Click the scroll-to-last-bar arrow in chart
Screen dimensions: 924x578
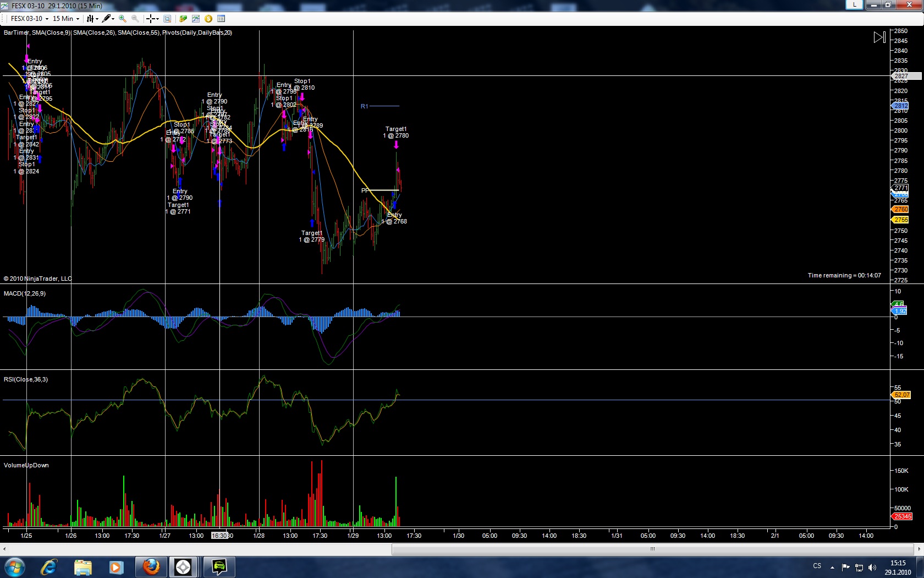(879, 37)
